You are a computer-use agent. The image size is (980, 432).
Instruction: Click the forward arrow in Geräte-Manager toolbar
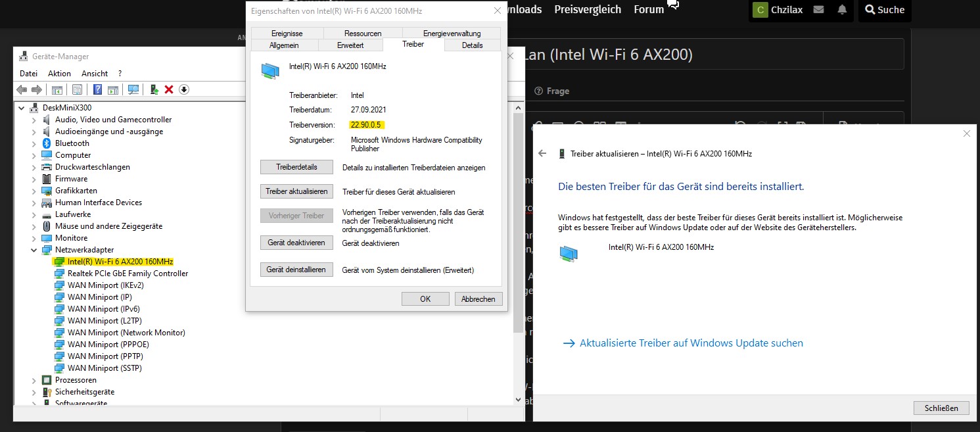[37, 89]
